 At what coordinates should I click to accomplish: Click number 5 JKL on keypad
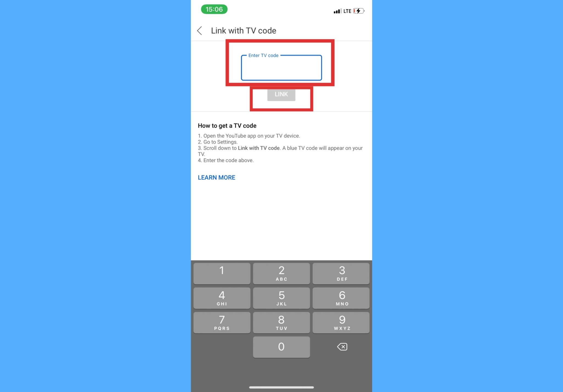click(281, 297)
